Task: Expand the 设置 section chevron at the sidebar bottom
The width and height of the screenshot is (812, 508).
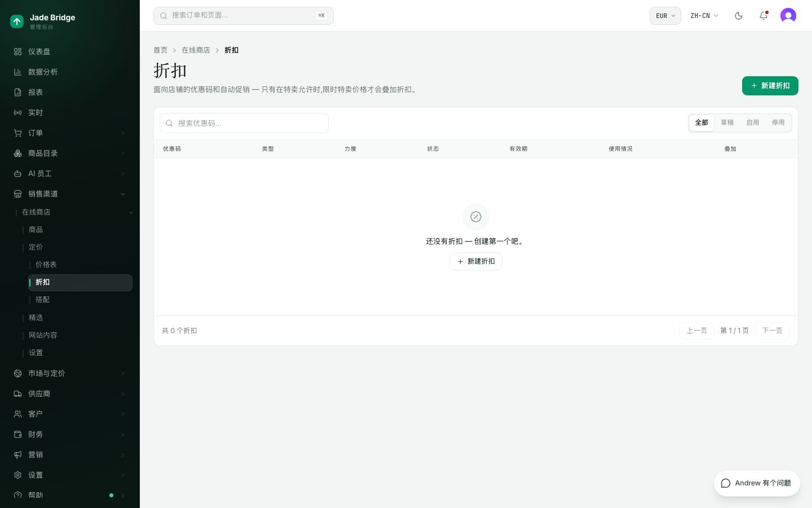Action: pyautogui.click(x=123, y=475)
